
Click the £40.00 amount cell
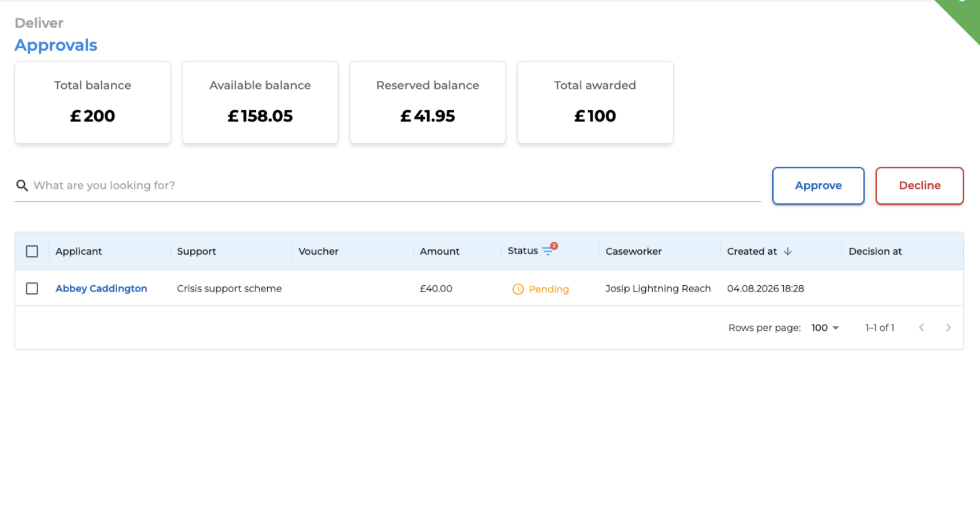coord(436,288)
